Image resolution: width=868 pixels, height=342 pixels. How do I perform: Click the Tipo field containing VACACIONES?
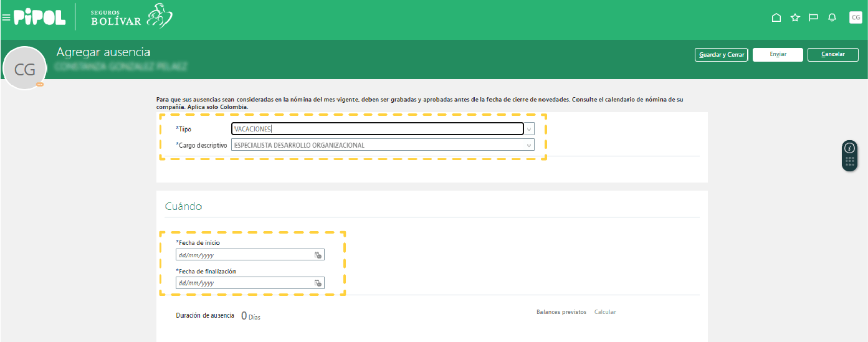tap(377, 129)
